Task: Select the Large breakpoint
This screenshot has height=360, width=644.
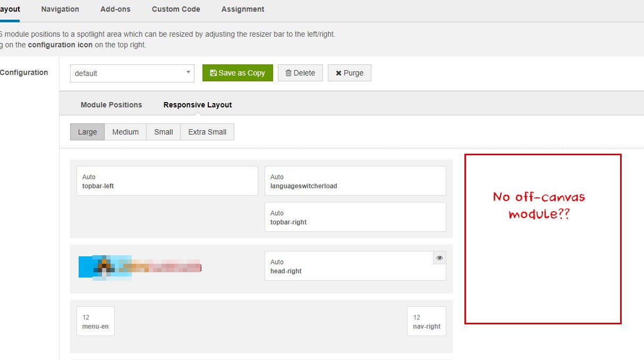Action: tap(87, 132)
